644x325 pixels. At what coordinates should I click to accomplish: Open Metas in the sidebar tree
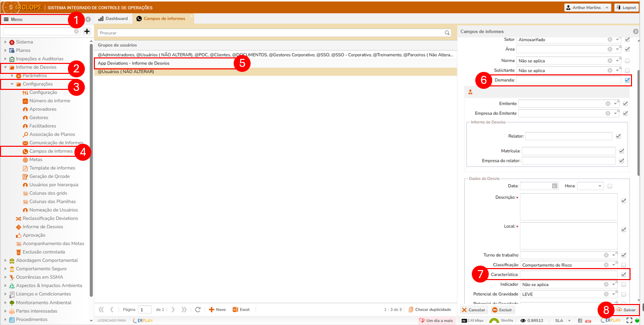pyautogui.click(x=36, y=160)
